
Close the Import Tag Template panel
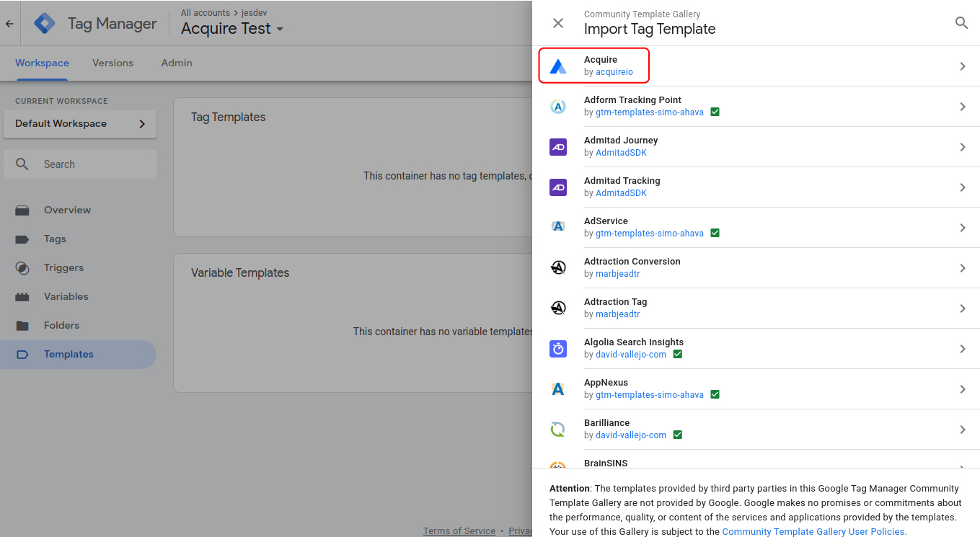(558, 23)
